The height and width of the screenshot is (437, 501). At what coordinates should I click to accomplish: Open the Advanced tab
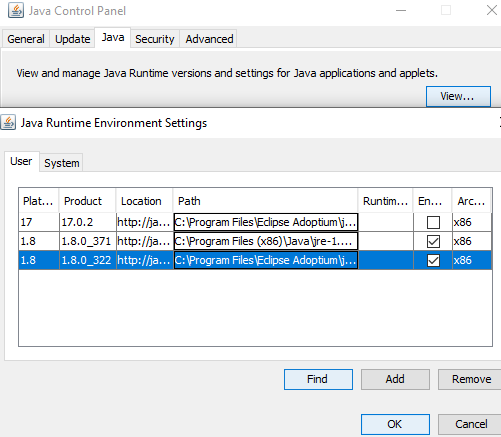click(x=209, y=39)
